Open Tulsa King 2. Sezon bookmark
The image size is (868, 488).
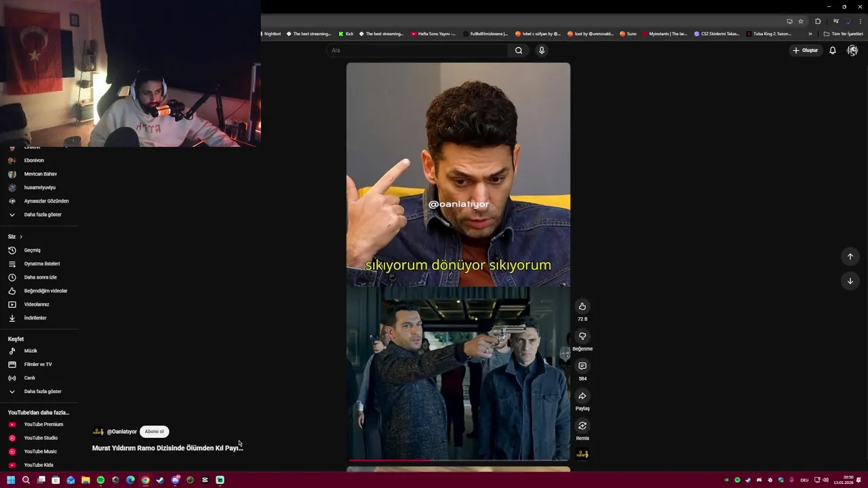(769, 34)
